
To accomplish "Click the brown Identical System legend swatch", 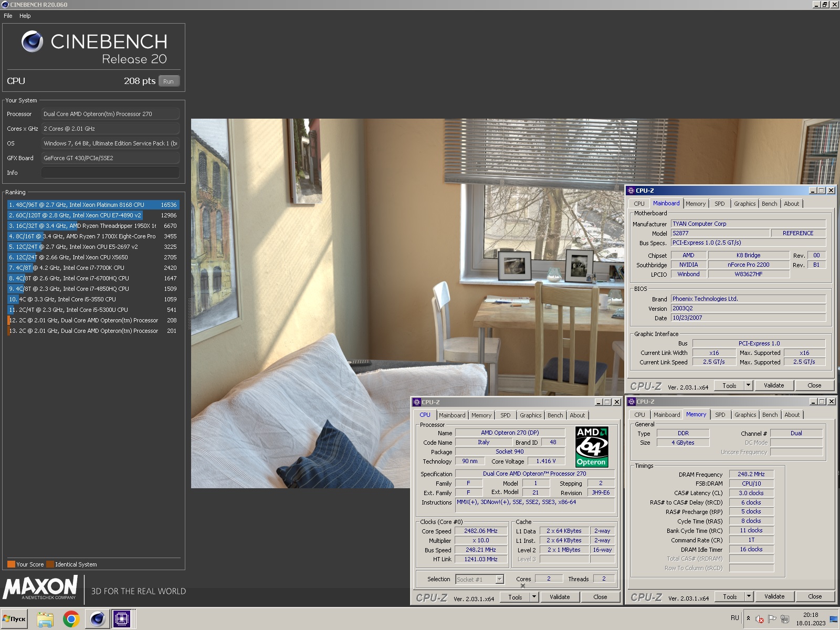I will tap(50, 564).
